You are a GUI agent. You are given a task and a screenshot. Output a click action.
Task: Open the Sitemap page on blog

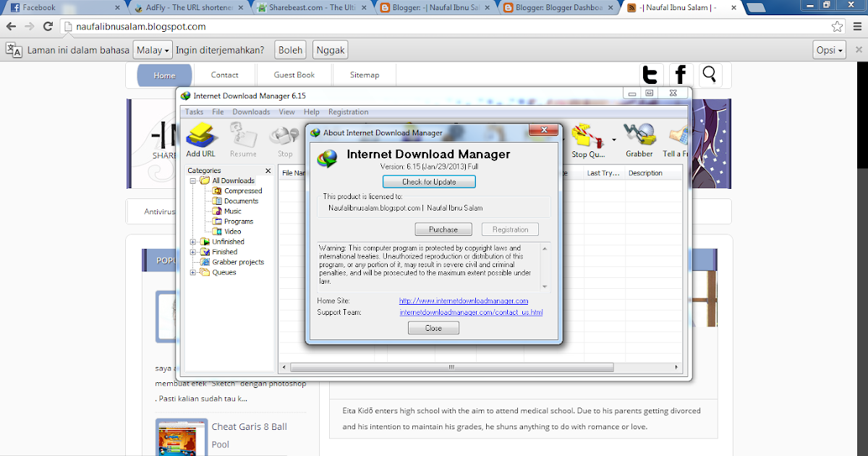point(365,75)
